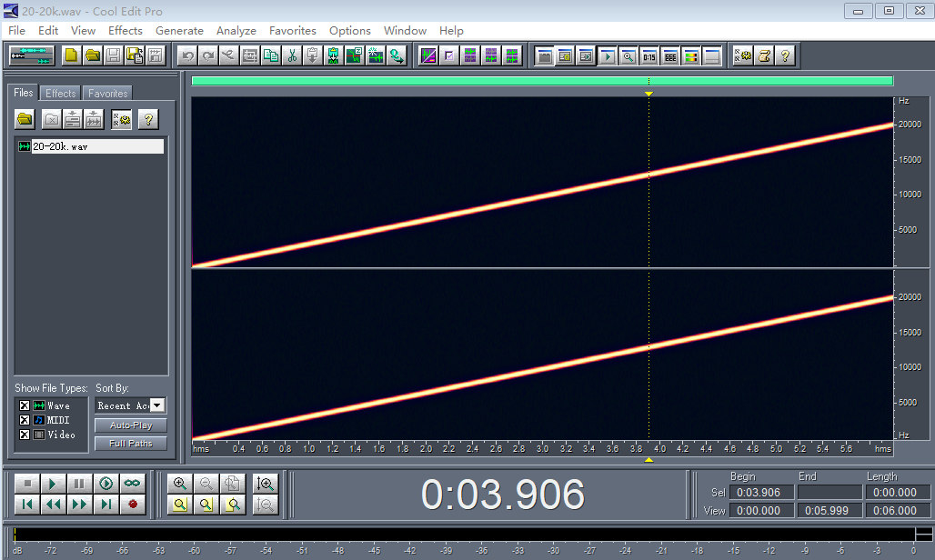Uncheck the Wave file type checkbox
The width and height of the screenshot is (935, 560).
point(25,405)
